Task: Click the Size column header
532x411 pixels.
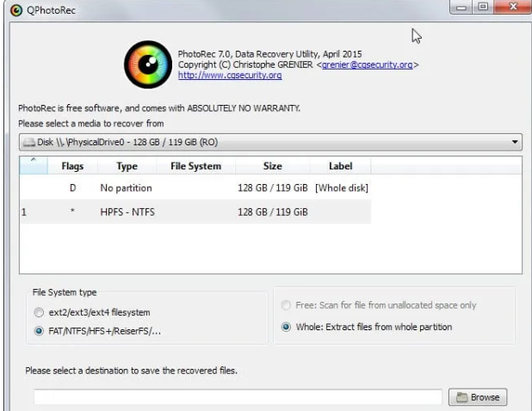Action: pyautogui.click(x=272, y=167)
